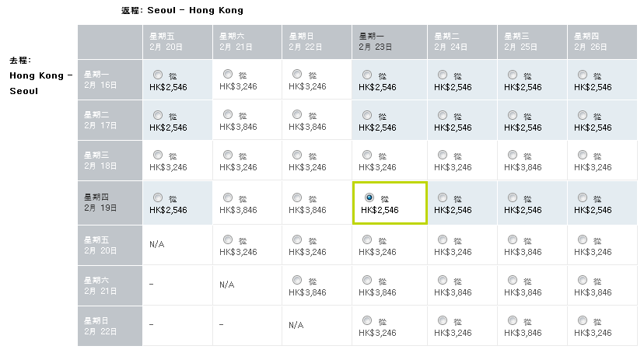This screenshot has height=353, width=644.
Task: Pick Feb 16 departure with Feb 25 return
Action: (x=513, y=75)
